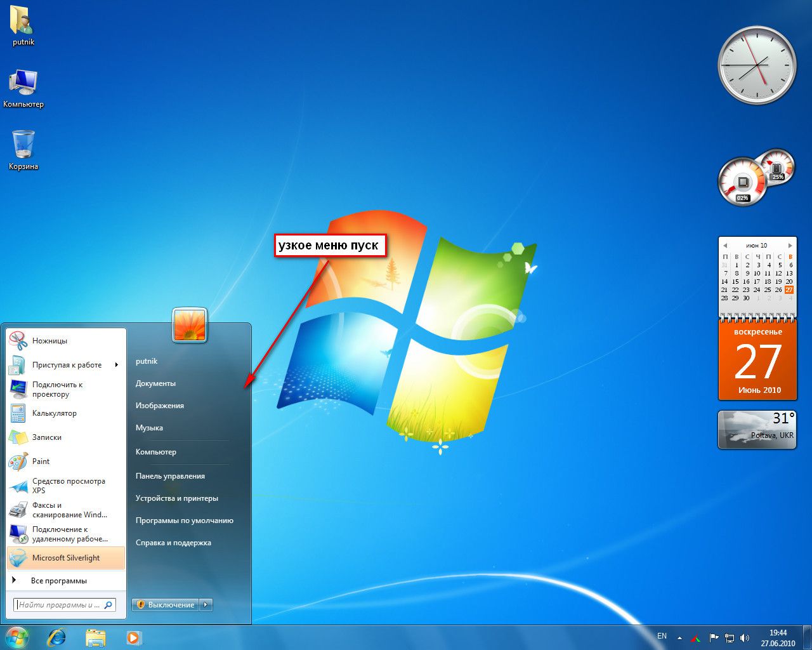The width and height of the screenshot is (812, 650).
Task: Click the red-green triangle tray icon
Action: click(696, 638)
